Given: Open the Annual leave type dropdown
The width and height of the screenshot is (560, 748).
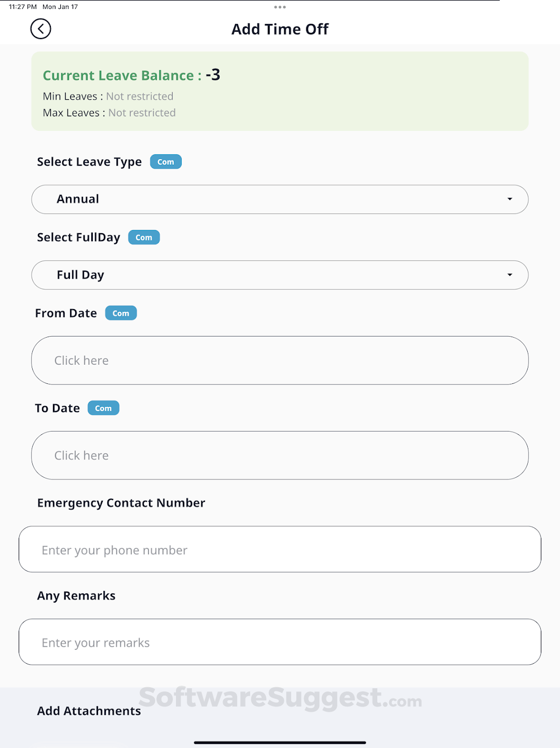Looking at the screenshot, I should tap(280, 199).
